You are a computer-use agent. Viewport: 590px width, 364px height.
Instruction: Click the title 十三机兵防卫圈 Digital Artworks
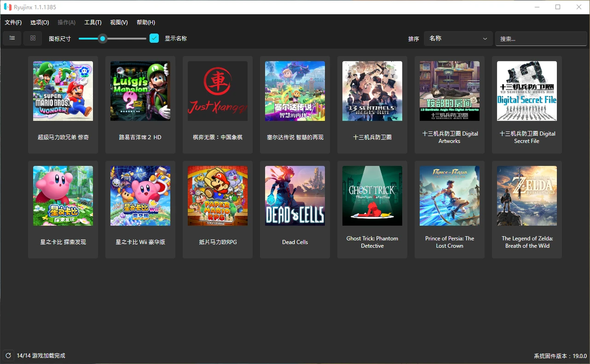(449, 137)
